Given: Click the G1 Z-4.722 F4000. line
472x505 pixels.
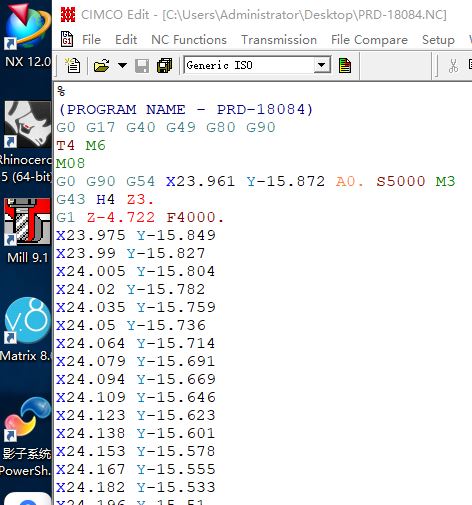Looking at the screenshot, I should click(x=140, y=217).
